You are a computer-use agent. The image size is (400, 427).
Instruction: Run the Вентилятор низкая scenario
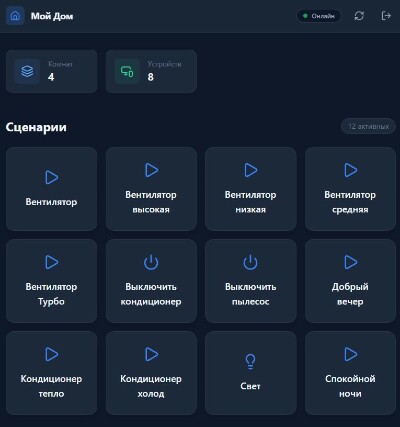(x=251, y=189)
